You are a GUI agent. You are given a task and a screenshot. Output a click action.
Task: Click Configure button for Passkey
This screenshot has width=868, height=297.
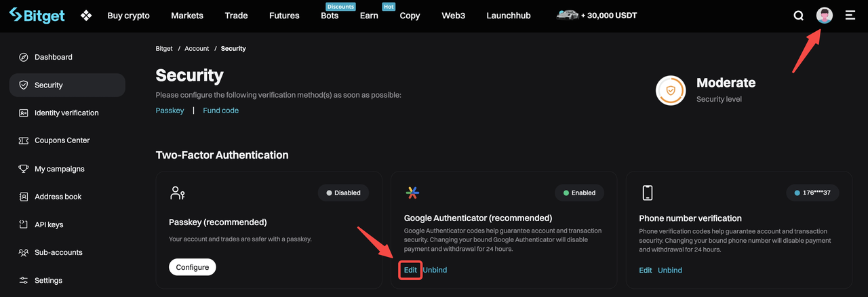click(x=192, y=267)
